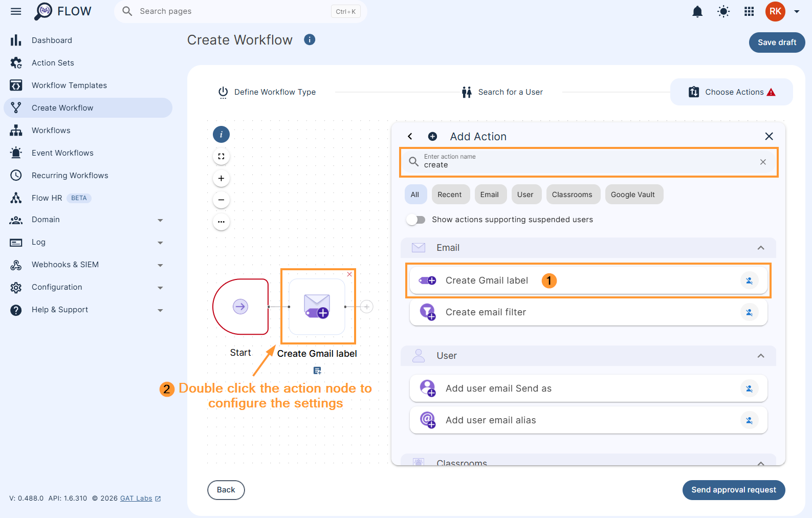Open the Choose Actions step
The width and height of the screenshot is (812, 518).
(x=732, y=92)
